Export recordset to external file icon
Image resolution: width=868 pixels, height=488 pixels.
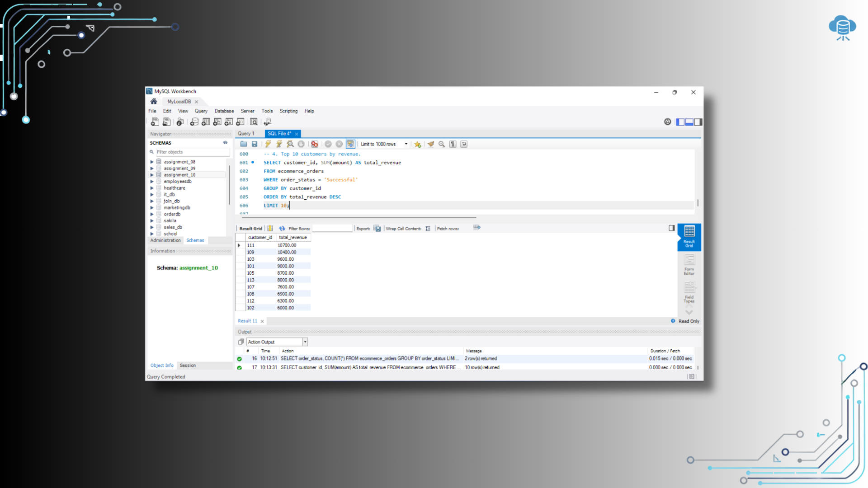pyautogui.click(x=377, y=229)
